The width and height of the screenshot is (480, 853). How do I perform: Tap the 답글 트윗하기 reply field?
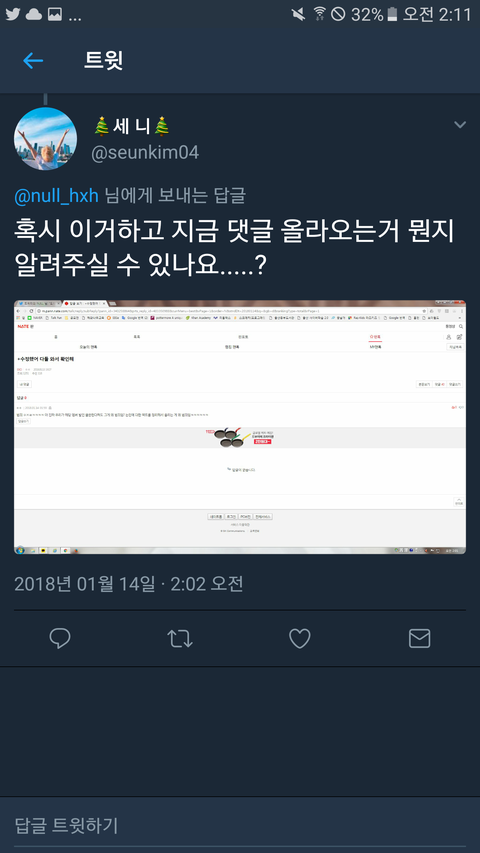pyautogui.click(x=240, y=825)
